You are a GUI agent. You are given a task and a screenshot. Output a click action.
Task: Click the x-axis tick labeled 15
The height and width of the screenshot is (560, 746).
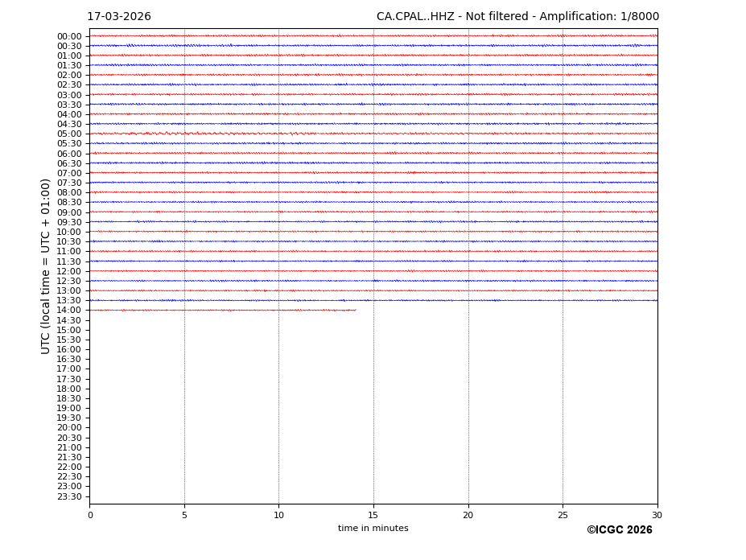(373, 515)
